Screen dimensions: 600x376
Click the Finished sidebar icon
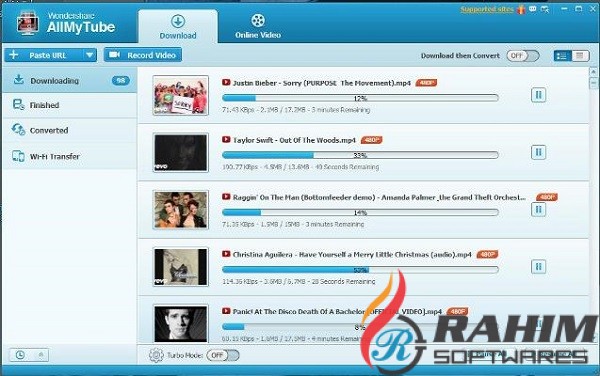coord(18,104)
